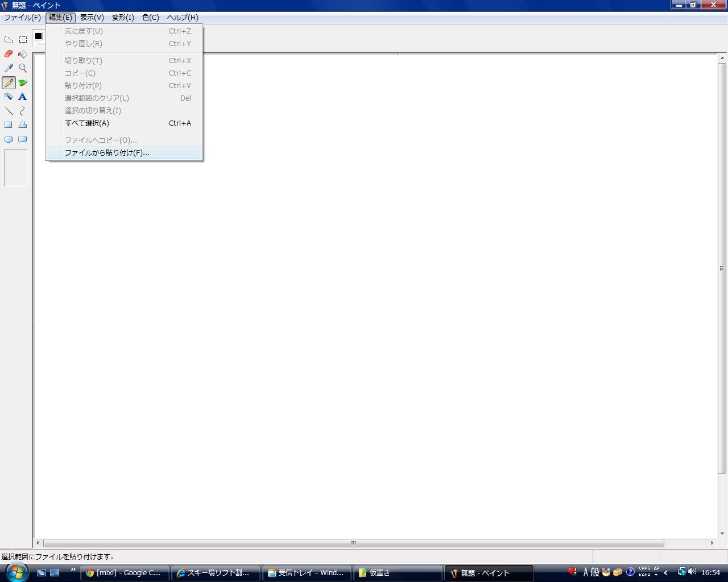
Task: Pick the straight Line tool
Action: pyautogui.click(x=9, y=111)
